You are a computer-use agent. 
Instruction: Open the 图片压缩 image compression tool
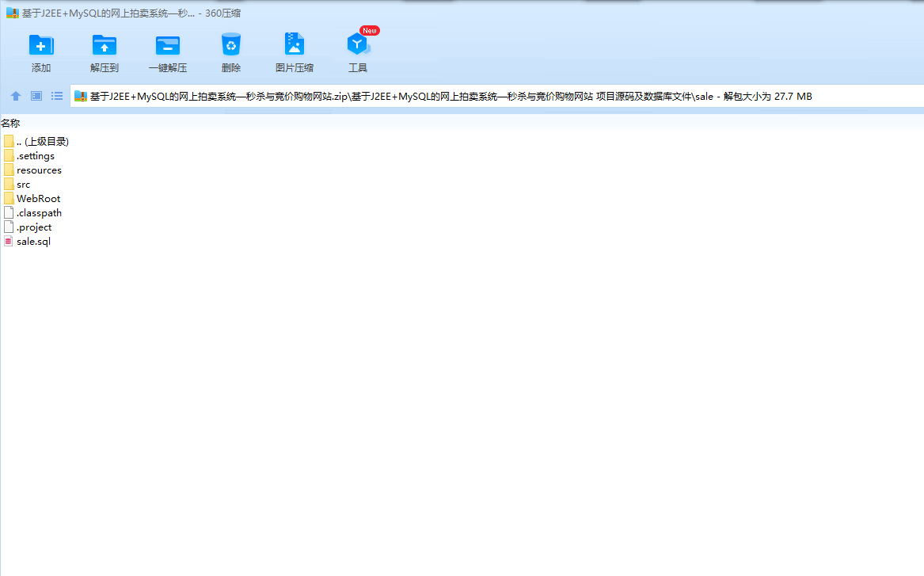point(294,44)
